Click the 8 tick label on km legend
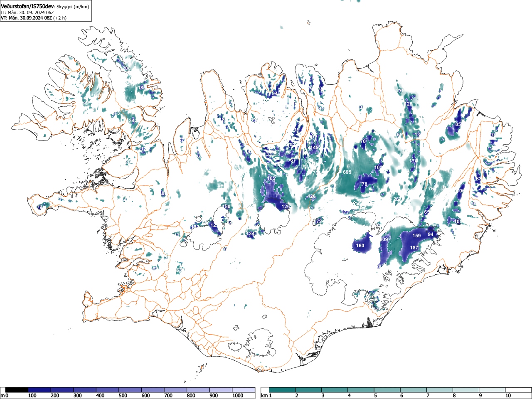This screenshot has width=532, height=399. 453,396
